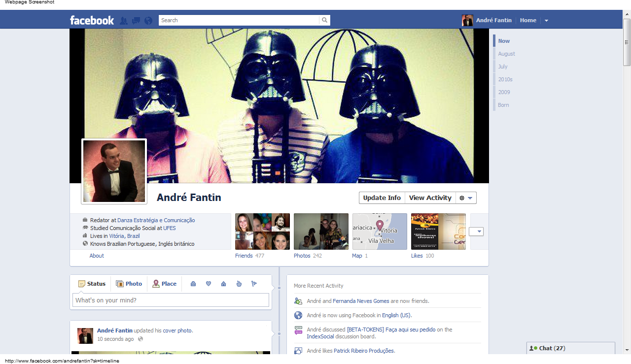
Task: Open the messages icon in header
Action: [136, 21]
